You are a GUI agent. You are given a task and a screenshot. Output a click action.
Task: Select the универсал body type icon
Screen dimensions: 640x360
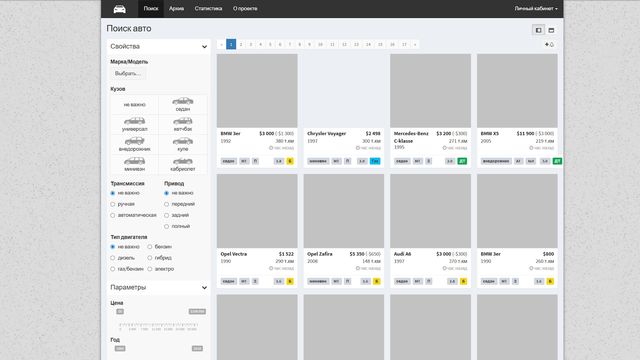click(134, 124)
